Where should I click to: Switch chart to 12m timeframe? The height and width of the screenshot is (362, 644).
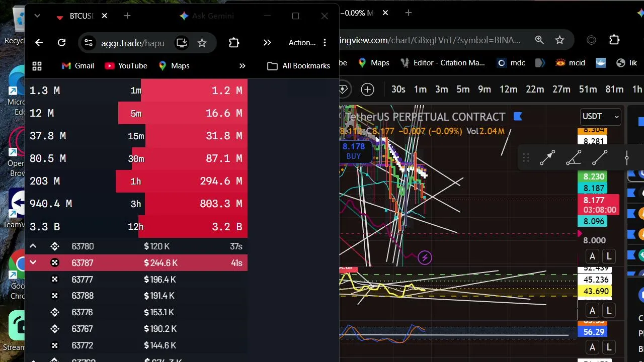coord(508,89)
